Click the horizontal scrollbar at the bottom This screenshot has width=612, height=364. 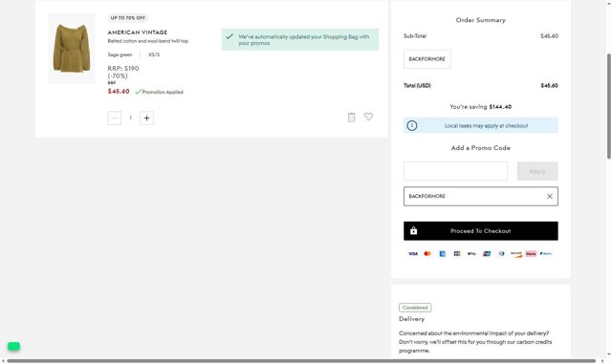click(x=301, y=361)
